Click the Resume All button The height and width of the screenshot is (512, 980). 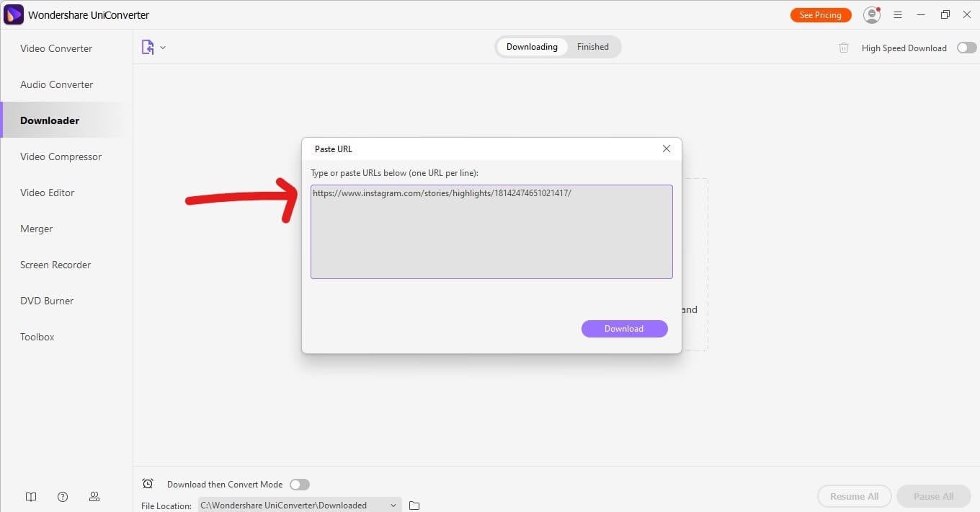coord(855,496)
